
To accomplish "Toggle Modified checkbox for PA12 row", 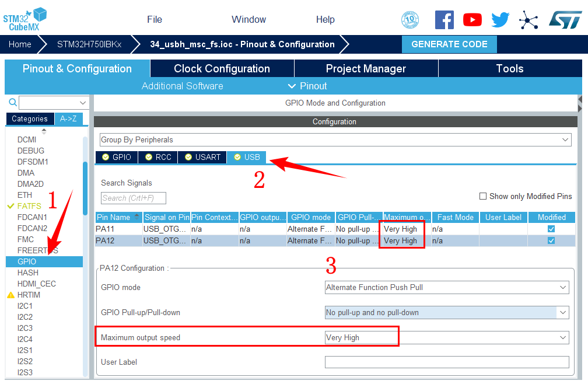I will (x=551, y=240).
